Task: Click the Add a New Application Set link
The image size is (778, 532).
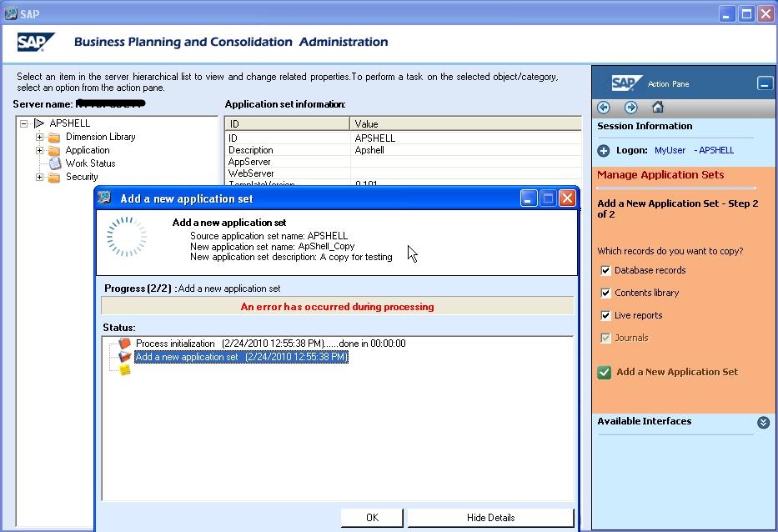Action: click(677, 372)
